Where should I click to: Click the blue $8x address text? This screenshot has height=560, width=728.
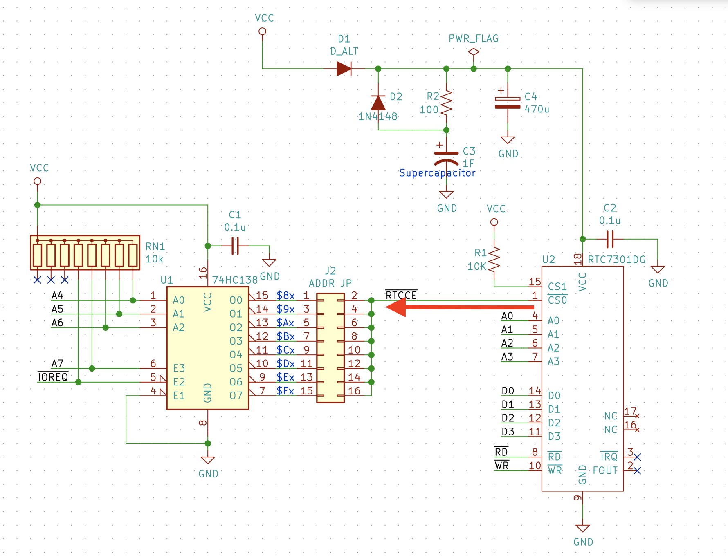click(x=285, y=296)
